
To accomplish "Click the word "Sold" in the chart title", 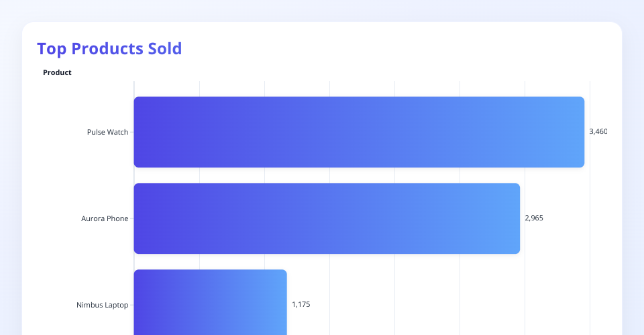I will coord(164,49).
